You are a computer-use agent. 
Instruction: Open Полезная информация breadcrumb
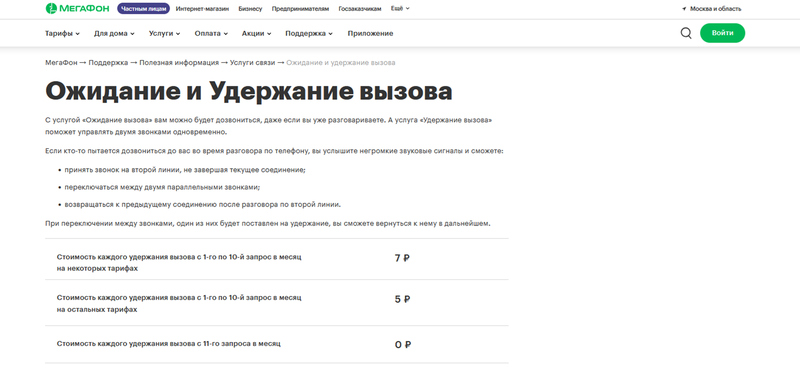[x=179, y=63]
